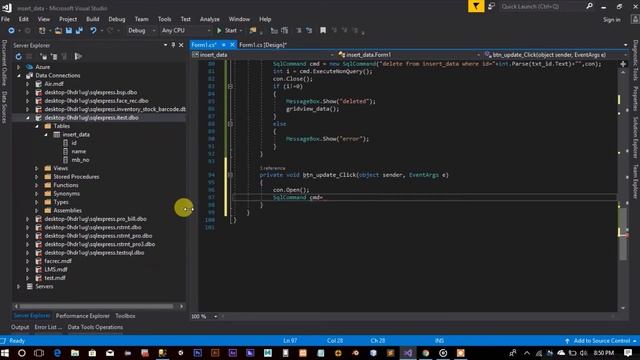Select the LMS.mdf data connection
640x360 pixels.
[56, 270]
